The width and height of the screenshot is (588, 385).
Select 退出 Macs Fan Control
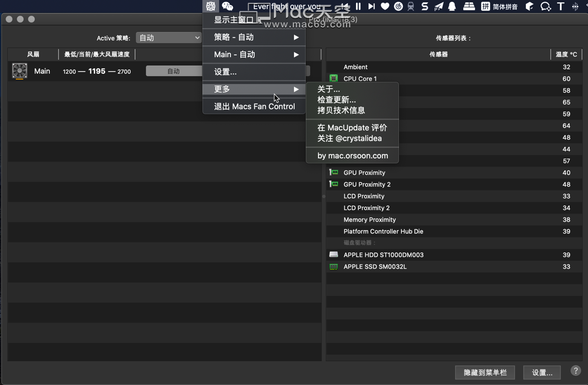tap(254, 106)
